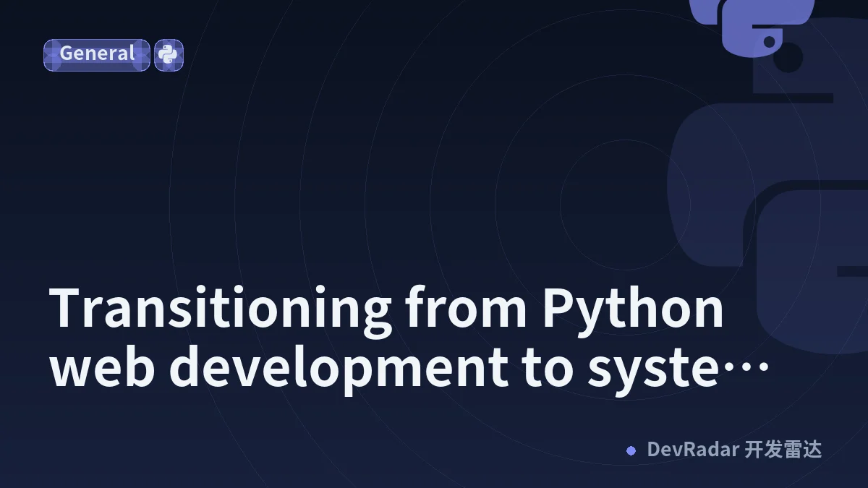Click the "DevRadar 开发雷达" brand label

click(734, 450)
